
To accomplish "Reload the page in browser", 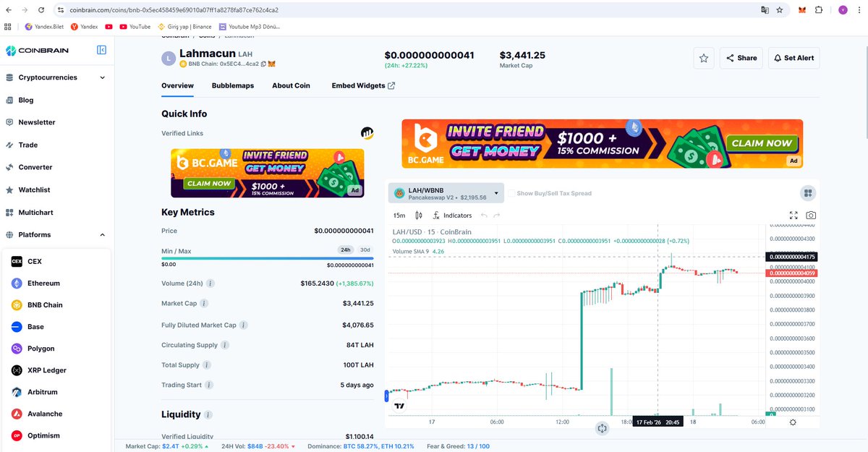I will click(41, 10).
